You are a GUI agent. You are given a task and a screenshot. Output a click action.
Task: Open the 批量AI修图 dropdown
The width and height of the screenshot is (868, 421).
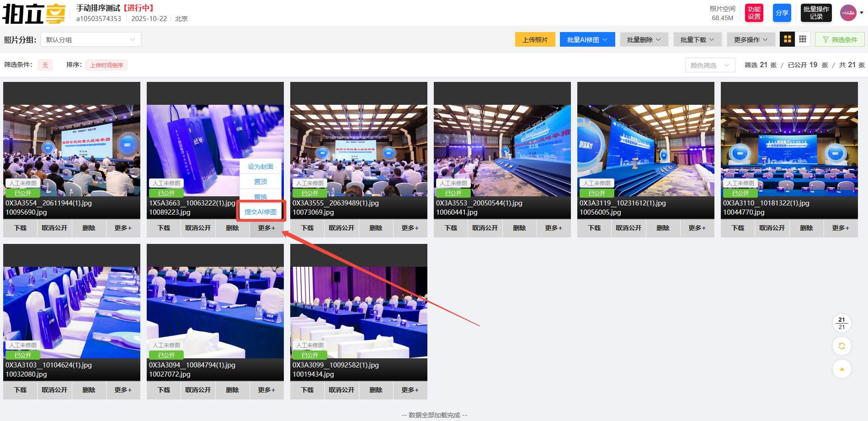[x=587, y=40]
